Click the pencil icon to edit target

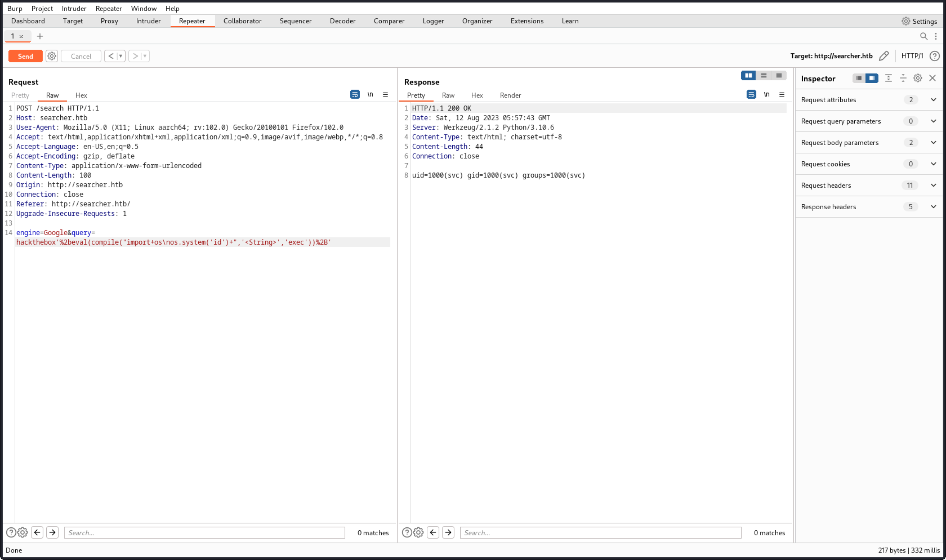pos(883,56)
